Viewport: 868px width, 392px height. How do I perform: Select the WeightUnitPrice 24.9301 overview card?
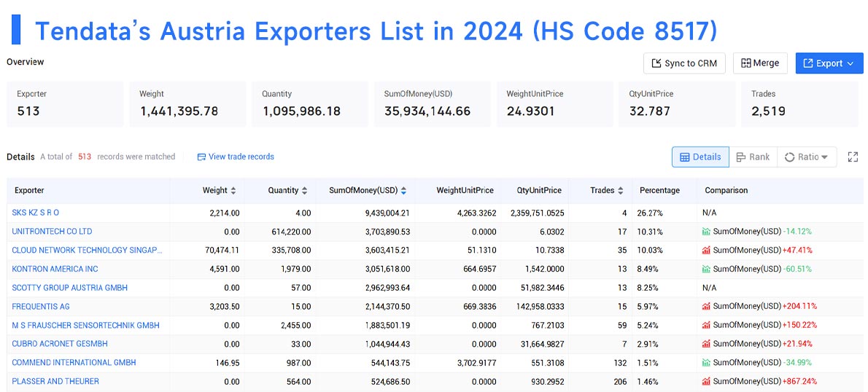click(x=554, y=104)
